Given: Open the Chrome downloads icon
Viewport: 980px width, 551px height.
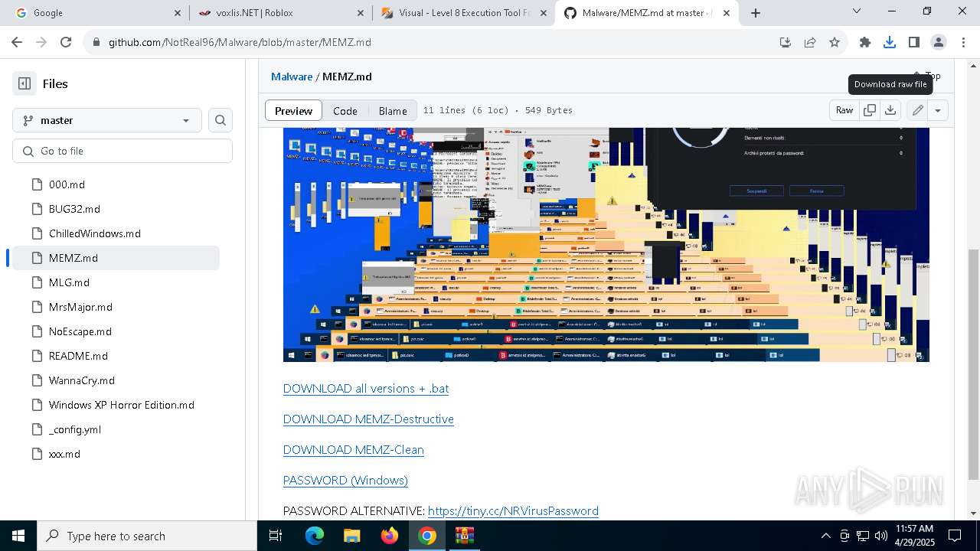Looking at the screenshot, I should click(890, 43).
